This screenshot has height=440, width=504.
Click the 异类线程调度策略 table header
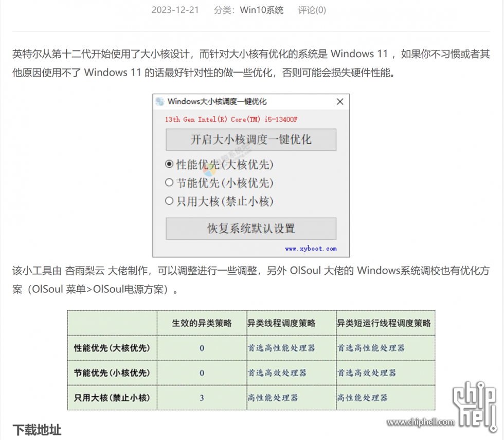point(281,323)
